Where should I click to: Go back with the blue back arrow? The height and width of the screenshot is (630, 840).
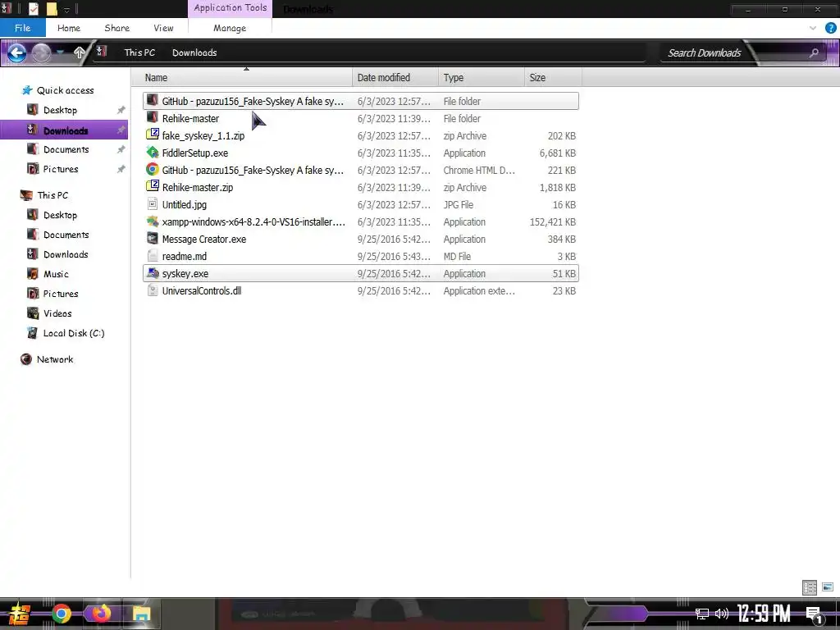pyautogui.click(x=16, y=52)
